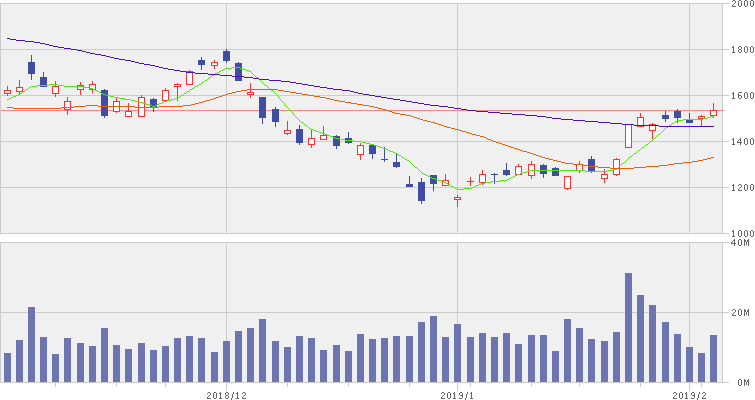Viewport: 755px width, 400px height.
Task: Click the 2000 price axis label
Action: (741, 6)
